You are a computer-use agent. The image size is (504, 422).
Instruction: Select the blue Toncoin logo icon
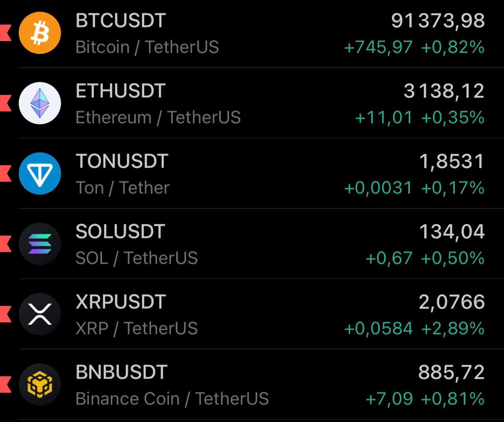(40, 173)
